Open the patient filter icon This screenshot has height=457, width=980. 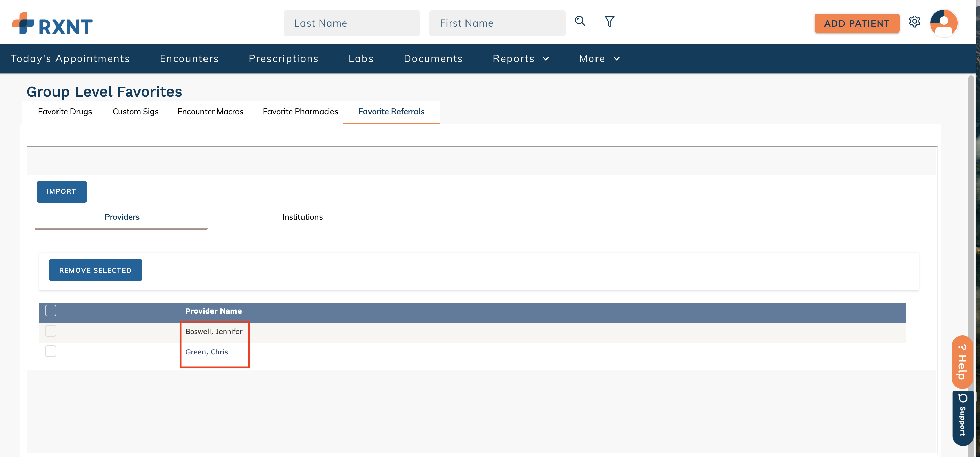click(x=609, y=22)
